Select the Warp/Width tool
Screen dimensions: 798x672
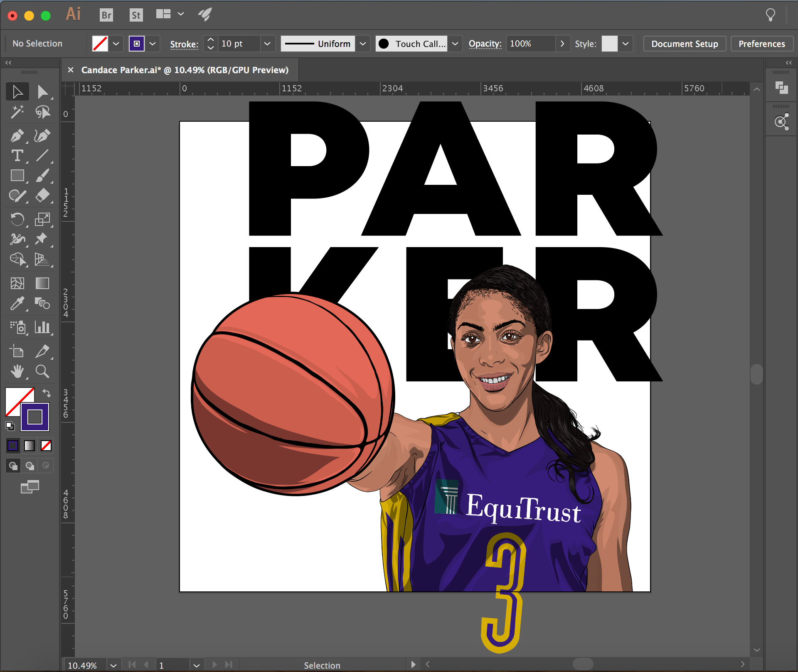(17, 239)
